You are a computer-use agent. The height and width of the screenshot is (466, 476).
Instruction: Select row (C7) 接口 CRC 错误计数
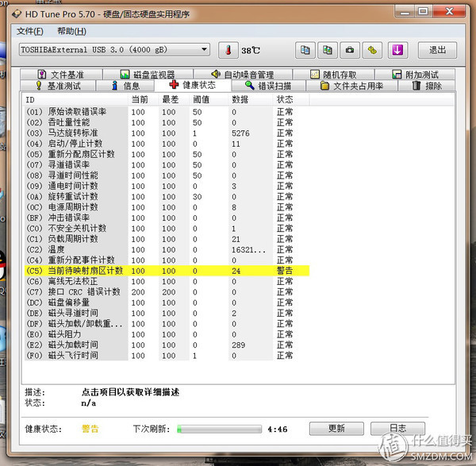[167, 292]
